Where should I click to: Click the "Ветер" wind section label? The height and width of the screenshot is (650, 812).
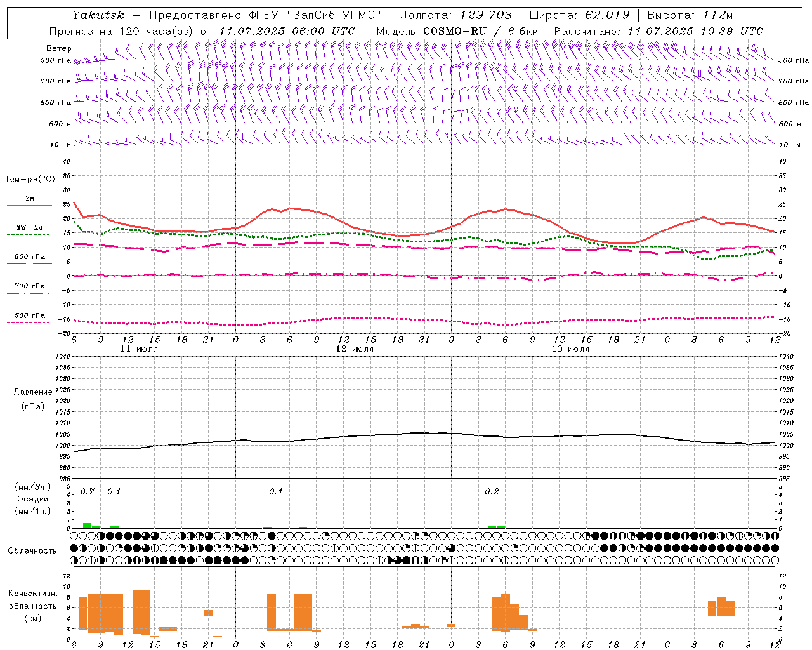[x=59, y=48]
